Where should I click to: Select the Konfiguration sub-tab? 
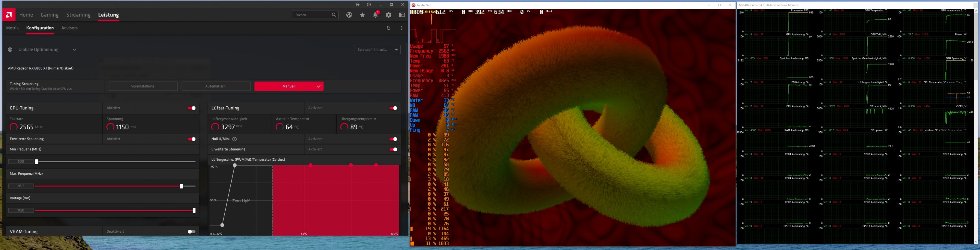click(x=40, y=28)
